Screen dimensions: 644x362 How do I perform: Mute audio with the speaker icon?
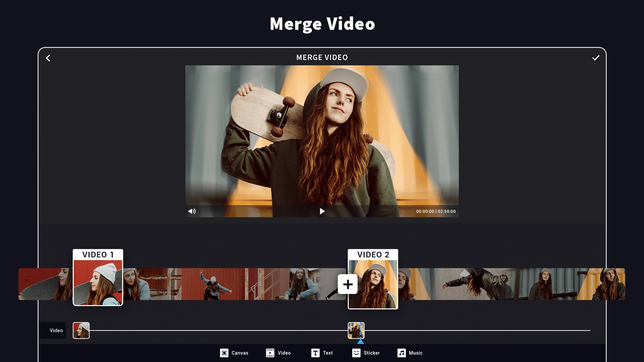pos(192,211)
